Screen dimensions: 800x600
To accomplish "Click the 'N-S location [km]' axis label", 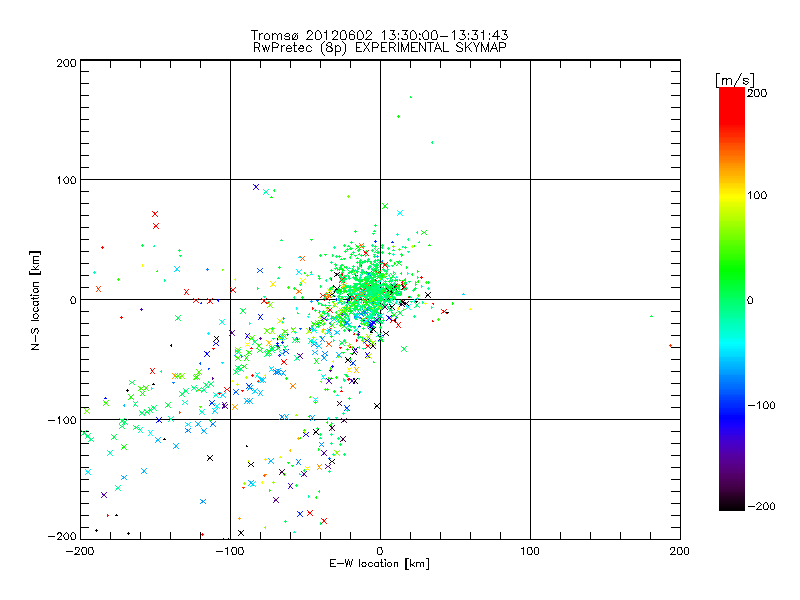I will tap(35, 301).
